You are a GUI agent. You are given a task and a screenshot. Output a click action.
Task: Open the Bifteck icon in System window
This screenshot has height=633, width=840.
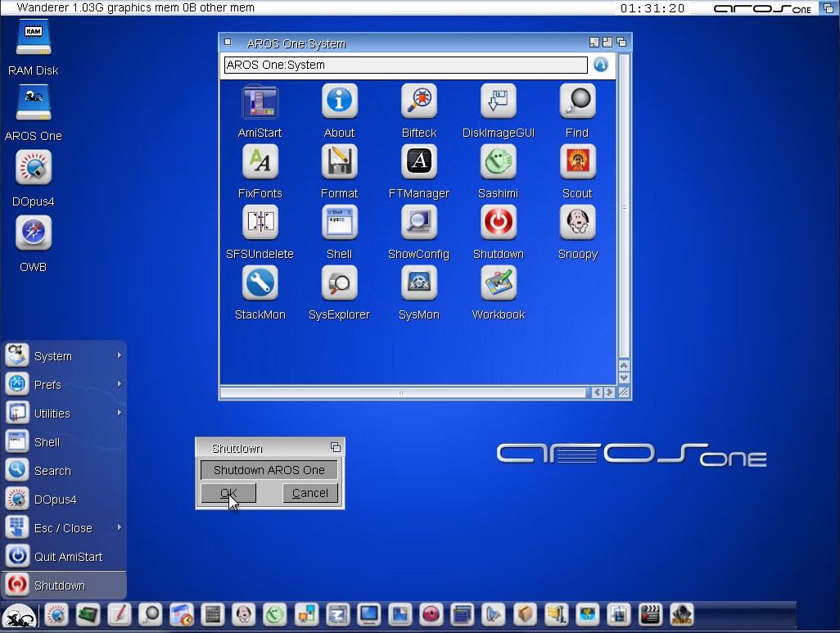click(x=418, y=102)
